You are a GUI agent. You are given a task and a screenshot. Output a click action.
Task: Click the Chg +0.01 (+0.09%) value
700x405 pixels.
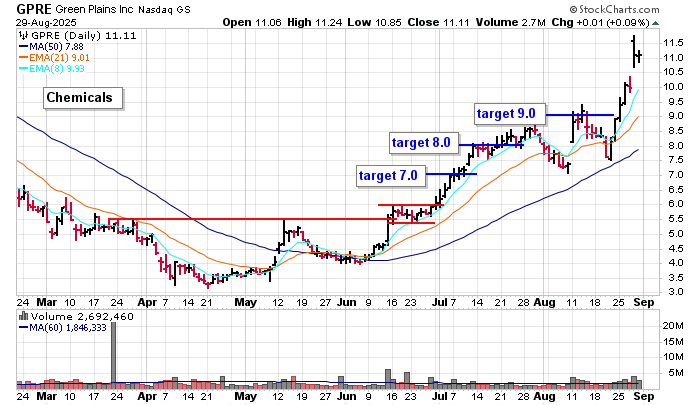[x=600, y=22]
